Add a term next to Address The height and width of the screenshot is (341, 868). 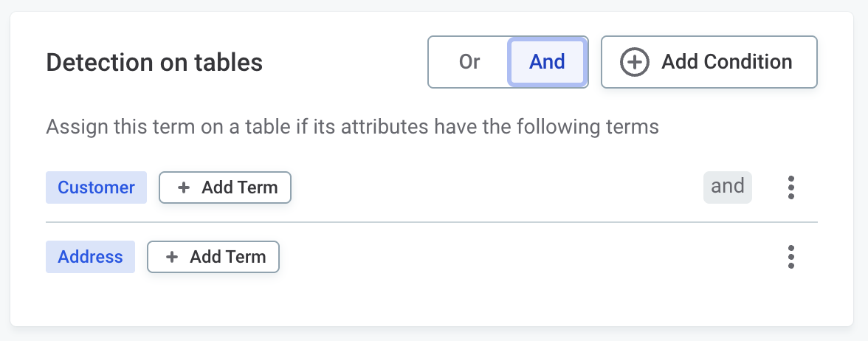coord(213,257)
